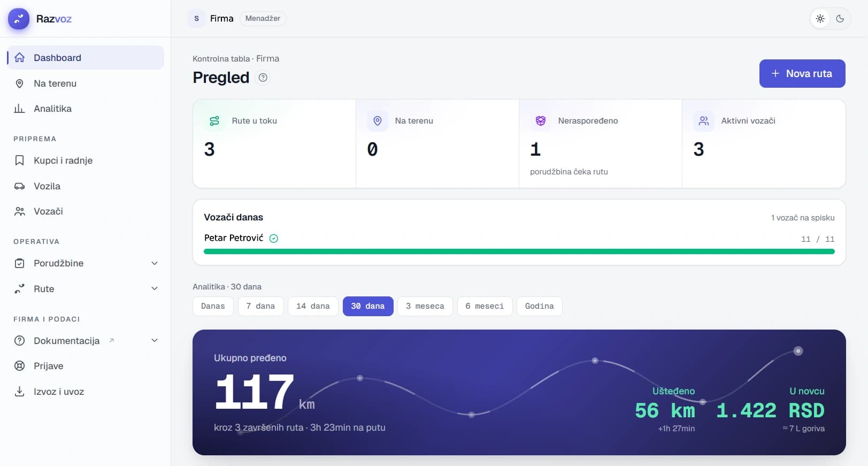The width and height of the screenshot is (868, 466).
Task: Click the Aktivni vozači people icon
Action: [704, 121]
